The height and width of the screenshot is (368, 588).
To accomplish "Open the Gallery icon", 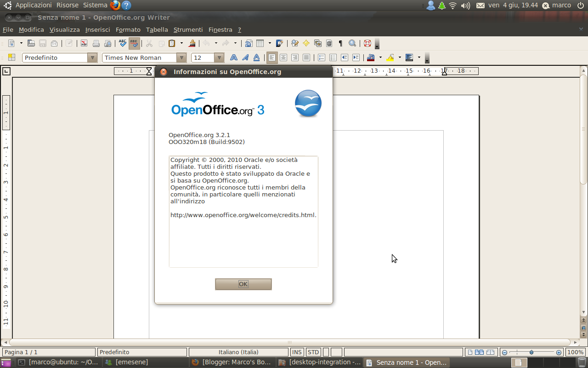I will (318, 43).
